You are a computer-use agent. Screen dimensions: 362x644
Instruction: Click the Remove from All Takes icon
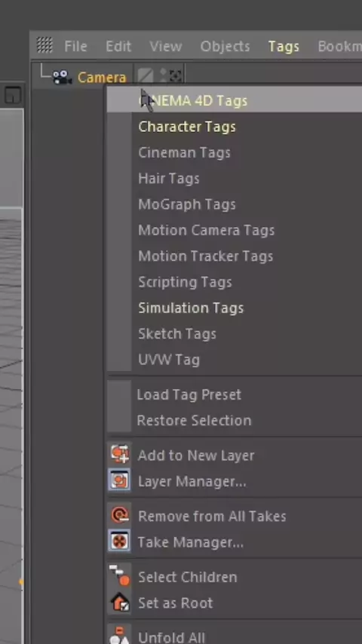point(120,515)
